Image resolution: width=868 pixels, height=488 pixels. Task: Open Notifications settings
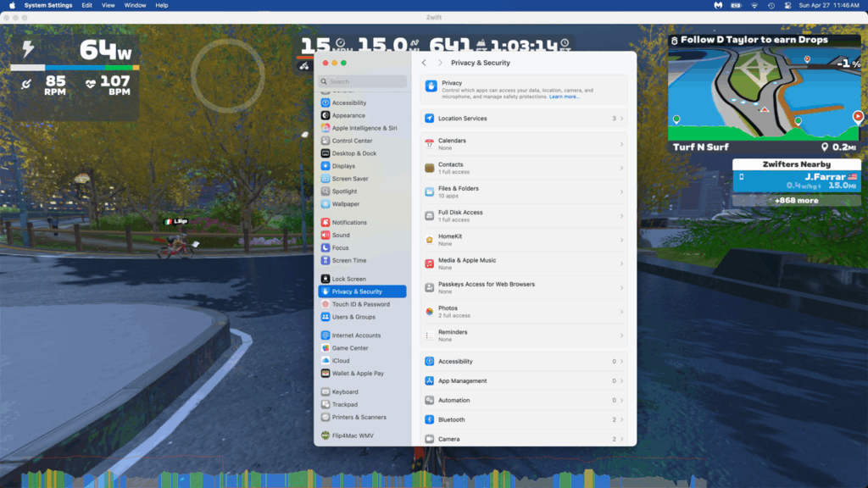pos(363,223)
